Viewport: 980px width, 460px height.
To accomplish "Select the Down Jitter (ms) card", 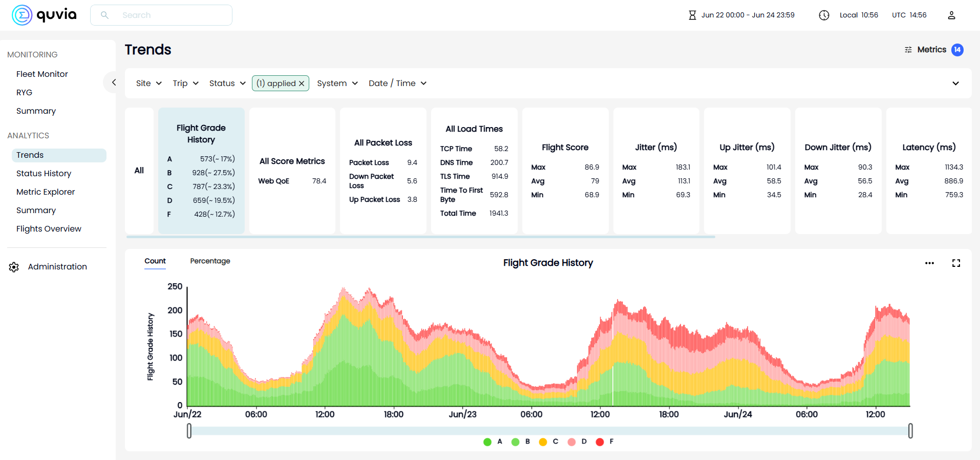I will (838, 171).
